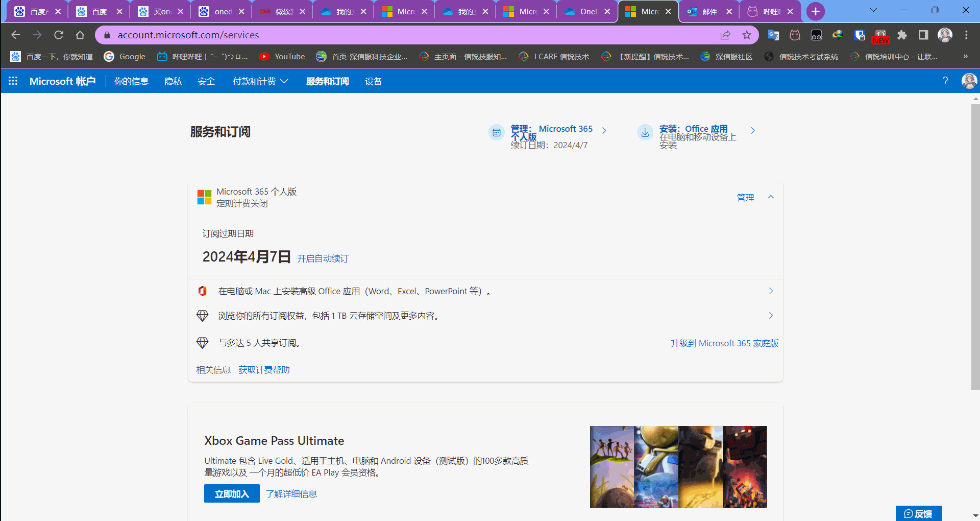The height and width of the screenshot is (521, 980).
Task: Click chevron next to 安装: Office 应用
Action: tap(753, 131)
